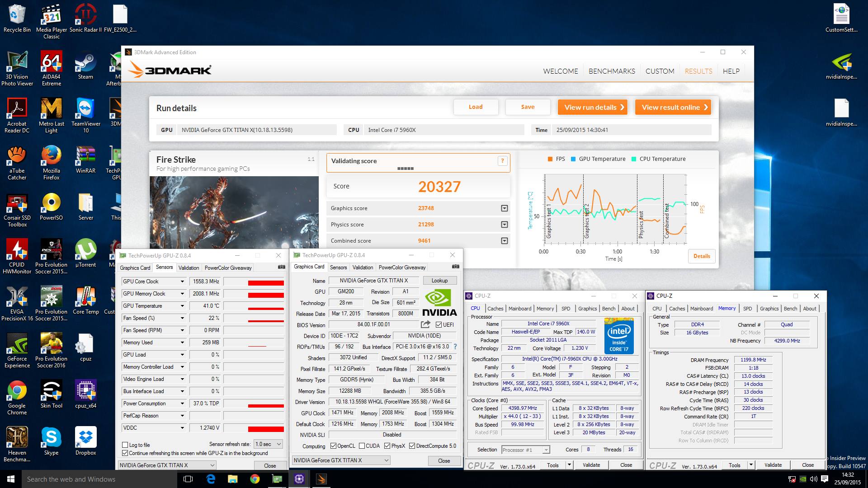This screenshot has height=488, width=868.
Task: Open Acrobat Reader DC desktop icon
Action: click(x=17, y=116)
